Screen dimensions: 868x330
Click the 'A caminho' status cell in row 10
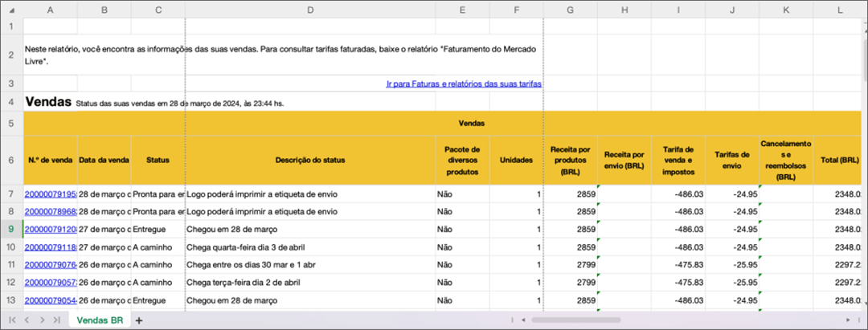click(158, 247)
